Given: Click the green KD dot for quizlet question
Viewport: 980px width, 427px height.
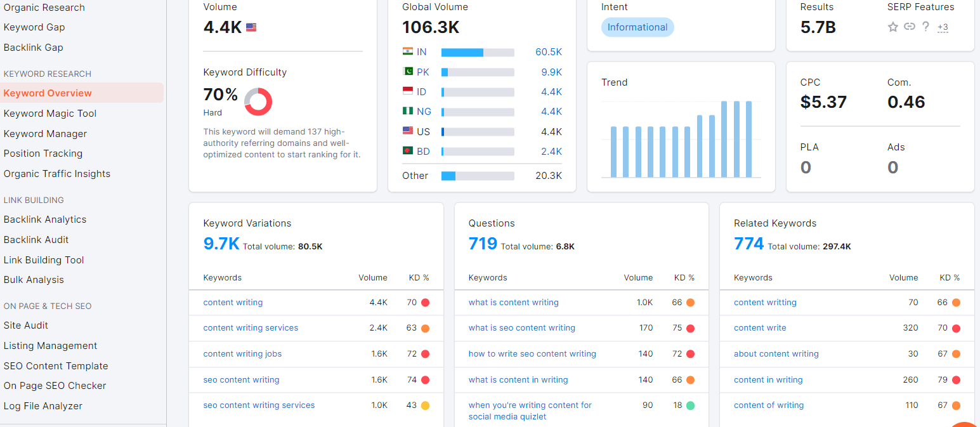Looking at the screenshot, I should (690, 405).
